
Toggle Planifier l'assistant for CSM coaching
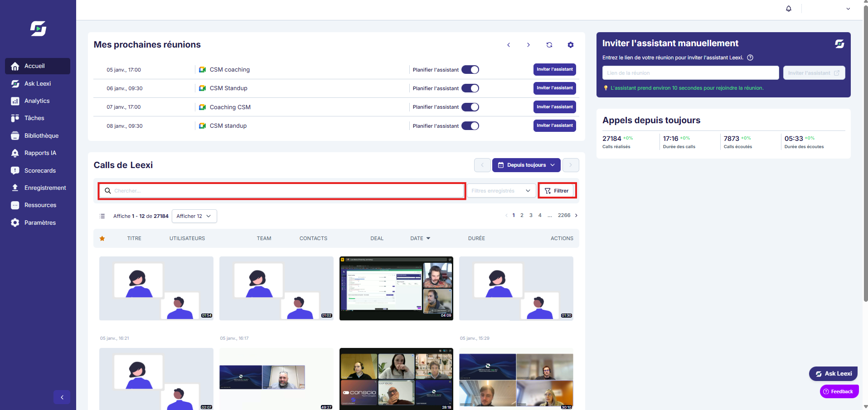tap(470, 70)
